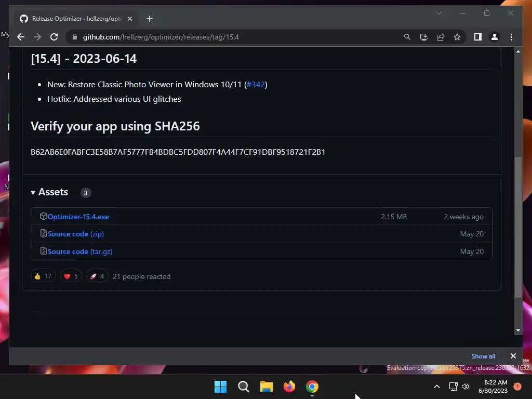The height and width of the screenshot is (399, 532).
Task: Click the zip file icon beside Source code (zip)
Action: (44, 234)
